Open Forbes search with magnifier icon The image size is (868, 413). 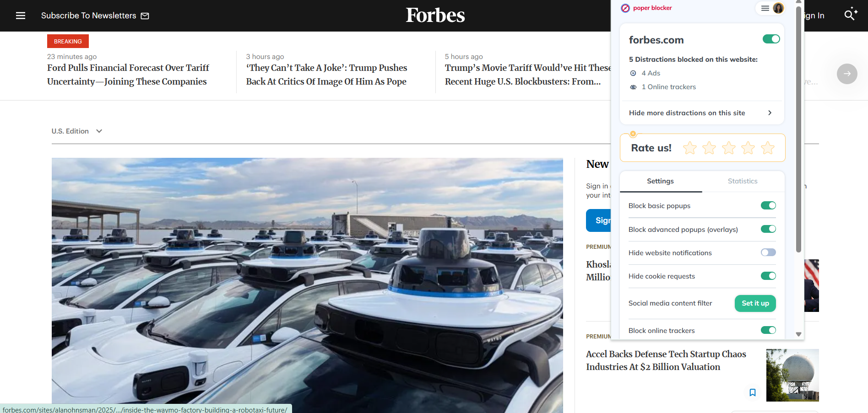851,14
